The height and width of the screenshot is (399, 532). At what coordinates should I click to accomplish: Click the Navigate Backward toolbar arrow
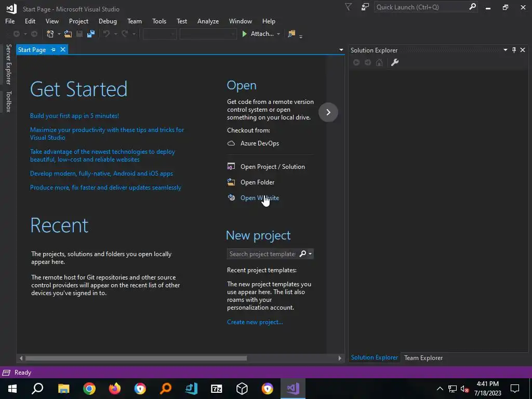pos(16,34)
